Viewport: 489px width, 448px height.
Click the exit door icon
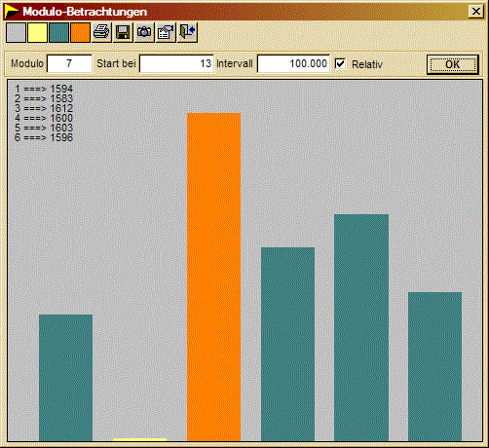coord(187,32)
